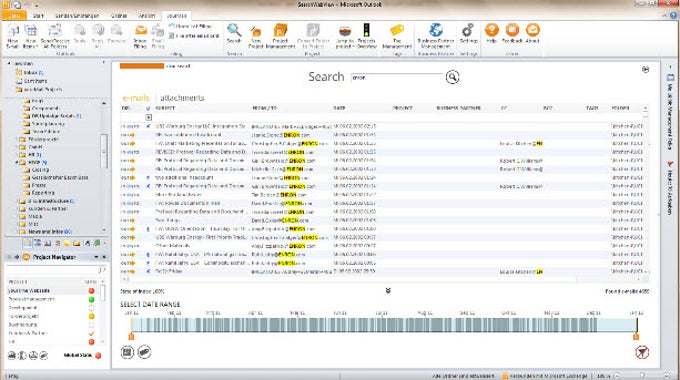Open the navigation pane configure buttons arrow
Viewport: 680px width, 380px height.
105,243
